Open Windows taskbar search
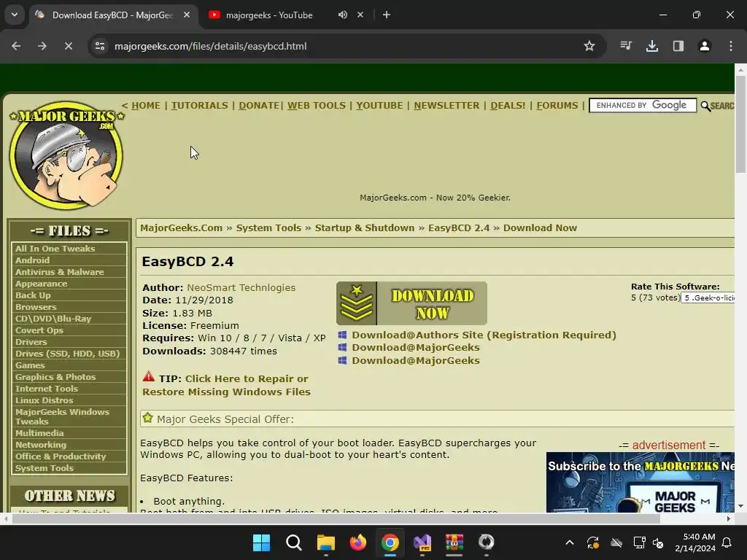Image resolution: width=747 pixels, height=560 pixels. (293, 542)
